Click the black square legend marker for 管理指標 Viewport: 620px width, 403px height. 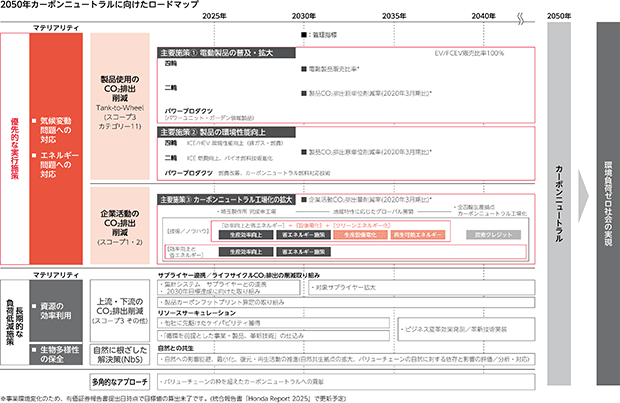click(x=303, y=35)
